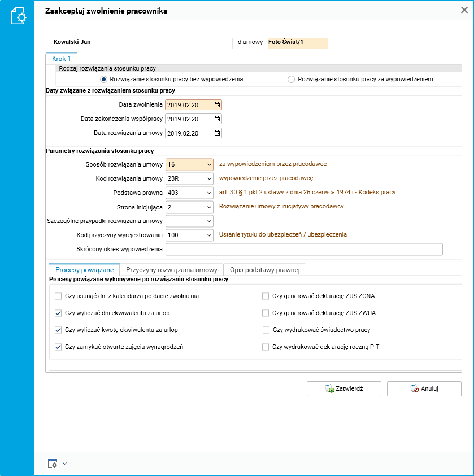This screenshot has height=476, width=474.
Task: Enable removing calendar days after dismissal date
Action: coord(58,296)
